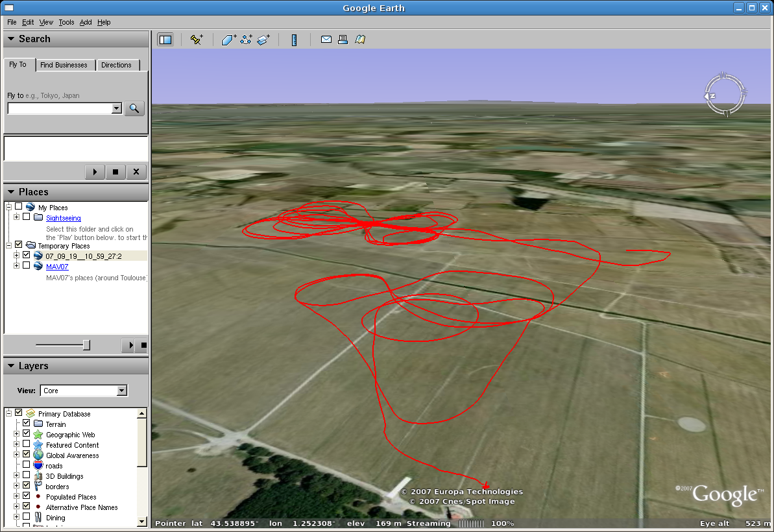
Task: Click the Fly To text field
Action: click(60, 108)
